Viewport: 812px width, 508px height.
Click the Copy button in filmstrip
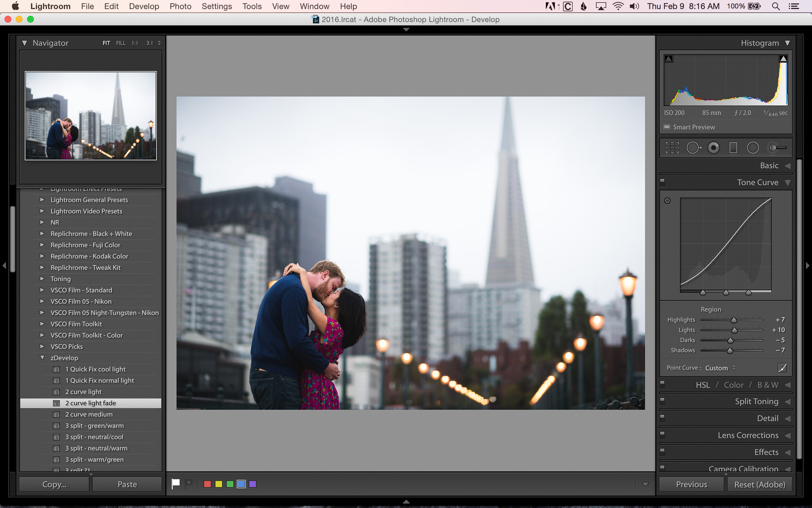click(54, 485)
